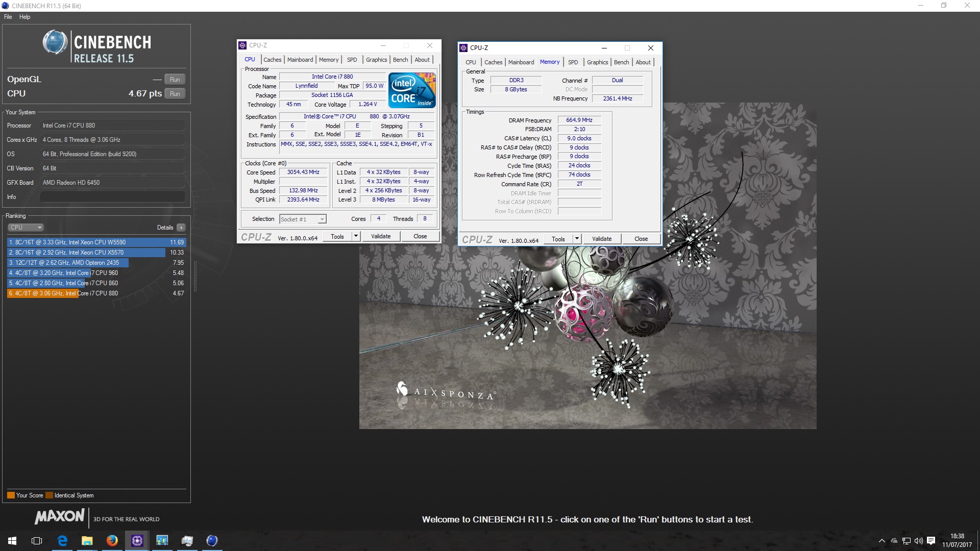Switch to Caches tab in Memory CPU-Z window
Screen dimensions: 980x551
click(494, 62)
